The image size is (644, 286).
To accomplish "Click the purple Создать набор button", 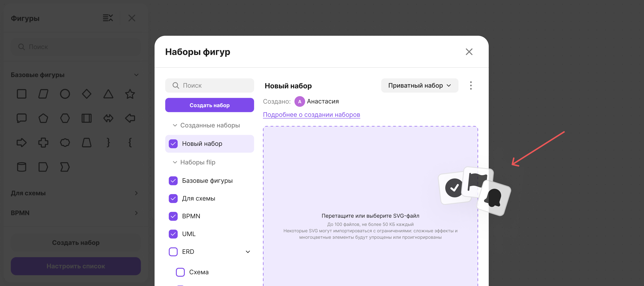I will pyautogui.click(x=209, y=105).
